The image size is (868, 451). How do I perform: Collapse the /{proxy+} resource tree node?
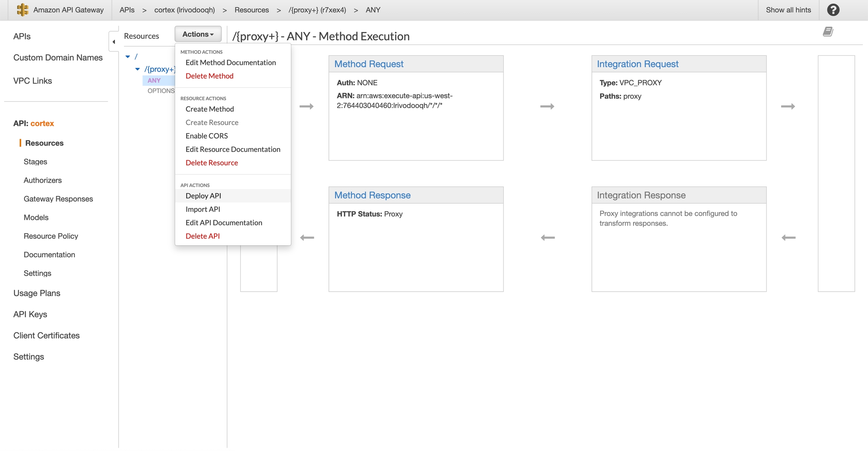click(x=138, y=69)
